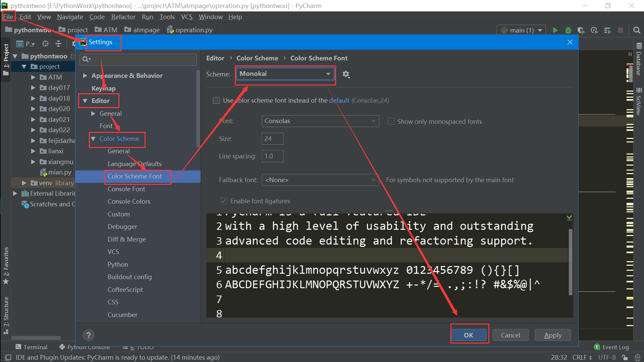Click operation.py breadcrumb
The height and width of the screenshot is (362, 644).
tap(190, 30)
